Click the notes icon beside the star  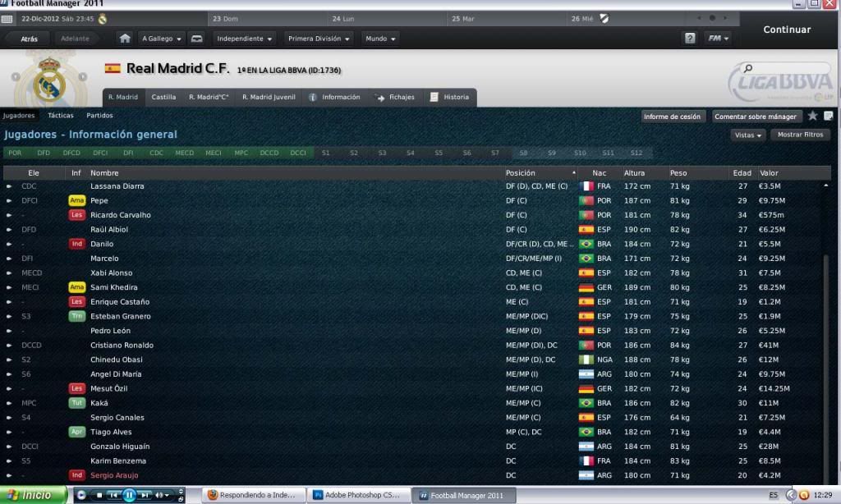click(x=828, y=115)
